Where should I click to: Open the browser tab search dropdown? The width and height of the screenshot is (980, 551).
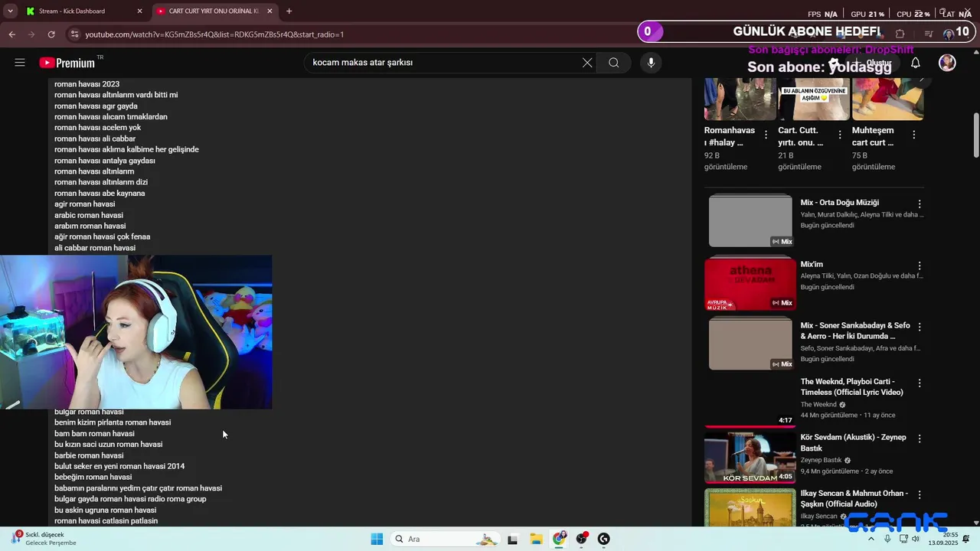[x=10, y=11]
